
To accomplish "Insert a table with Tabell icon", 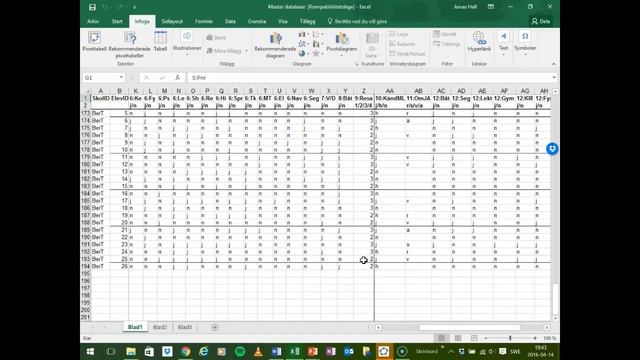I will [x=160, y=41].
